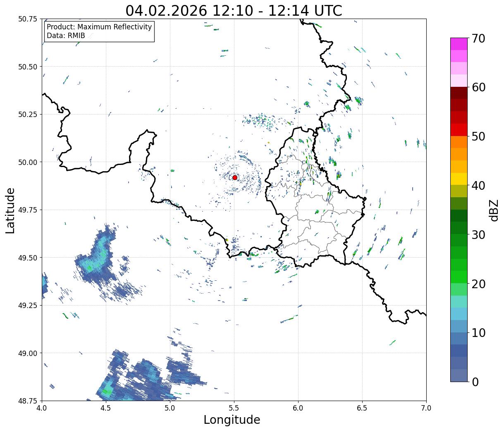Click the 10 tick on the colorbar
The image size is (504, 430).
[x=478, y=332]
